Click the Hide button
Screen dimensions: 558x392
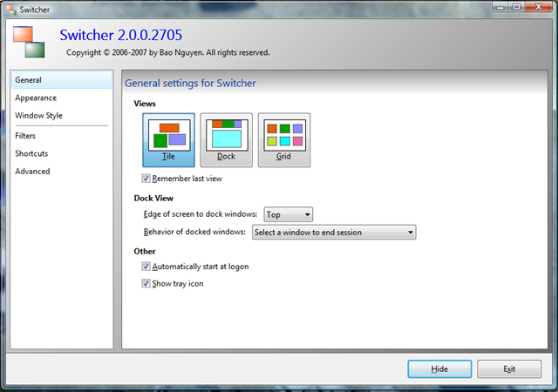(x=439, y=369)
